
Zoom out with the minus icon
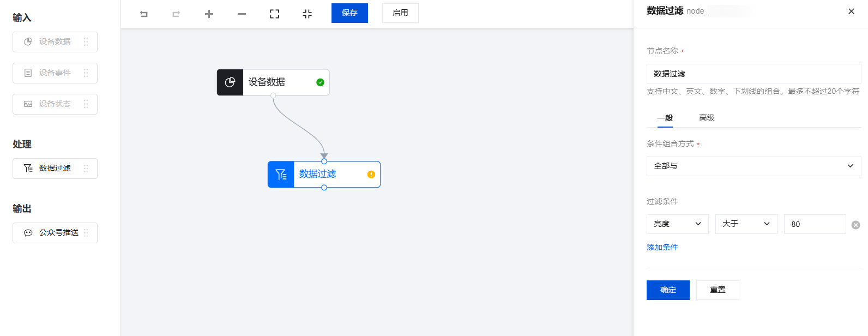point(242,14)
